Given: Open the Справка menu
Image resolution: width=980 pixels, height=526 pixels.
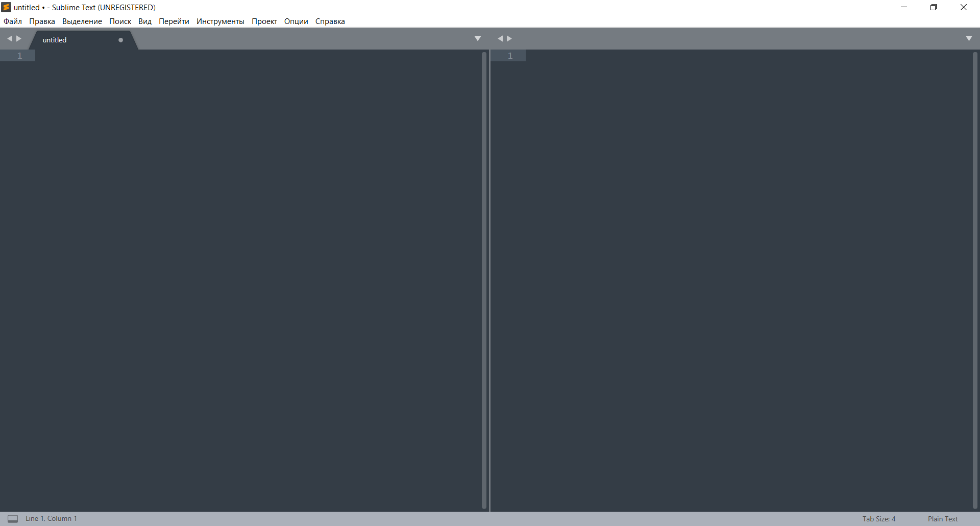Looking at the screenshot, I should pyautogui.click(x=330, y=21).
